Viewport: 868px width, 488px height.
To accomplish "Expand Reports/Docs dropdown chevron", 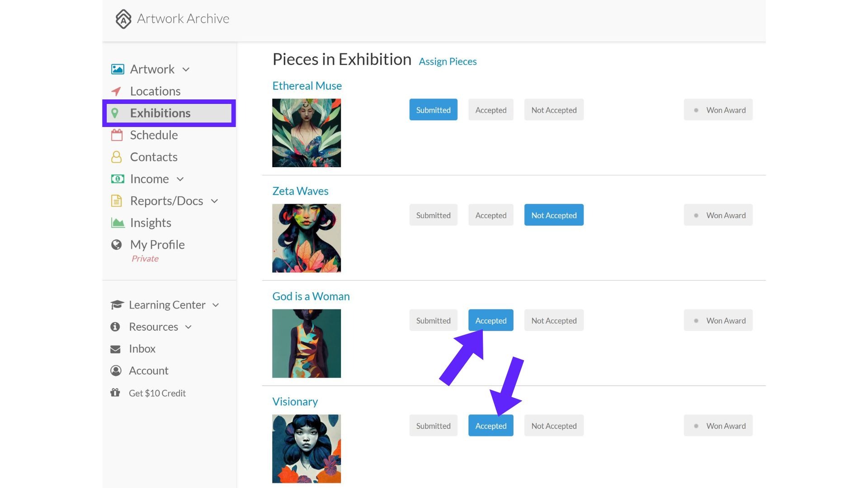I will (214, 201).
